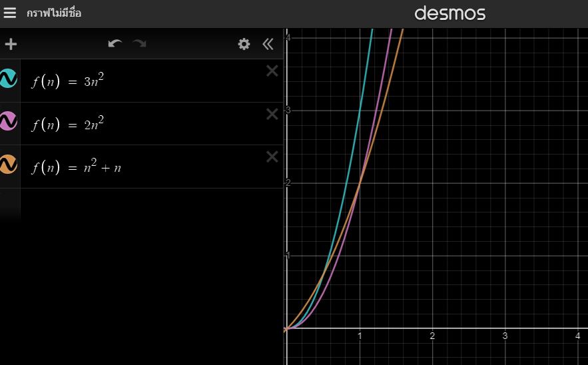This screenshot has height=365, width=588.
Task: Open the hamburger main menu
Action: click(9, 13)
